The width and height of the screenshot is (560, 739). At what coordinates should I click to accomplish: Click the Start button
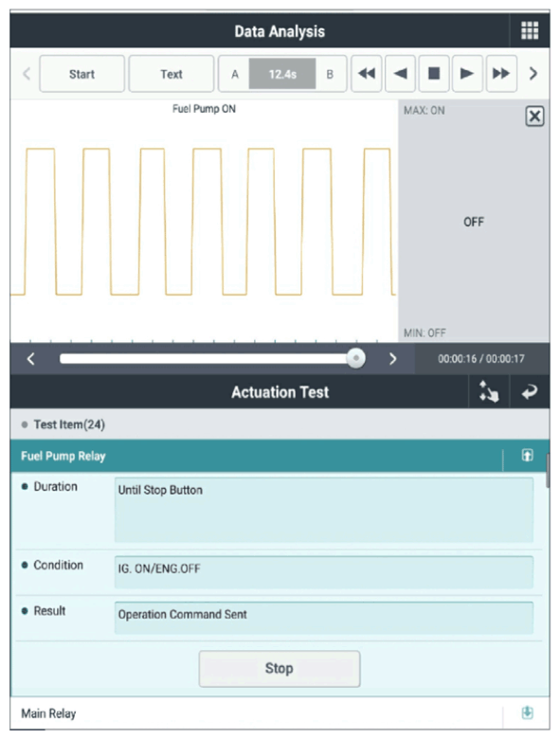(x=82, y=74)
